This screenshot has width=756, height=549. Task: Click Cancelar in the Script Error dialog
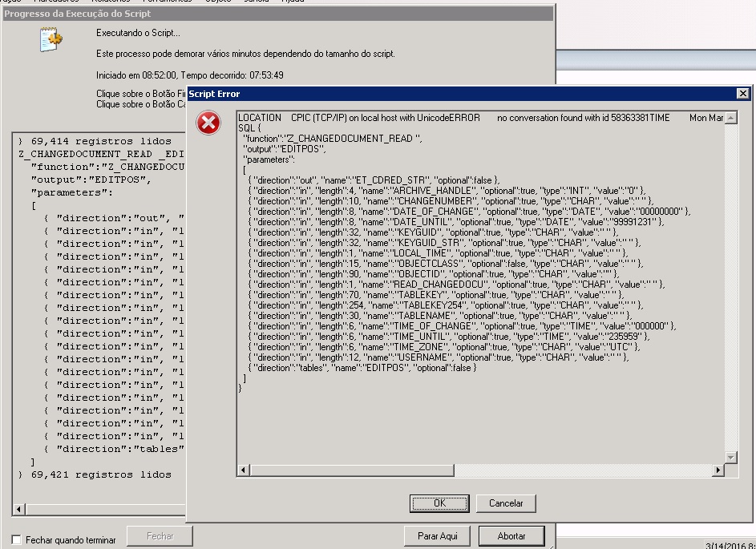pos(506,503)
